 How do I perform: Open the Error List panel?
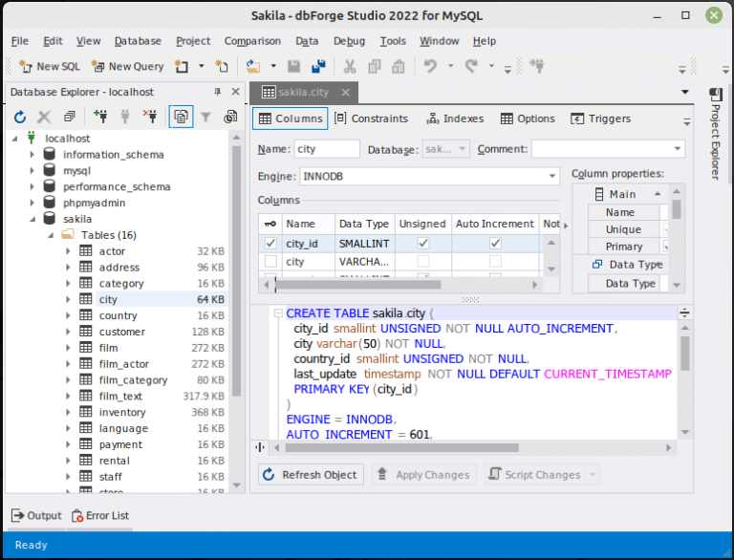click(x=100, y=516)
